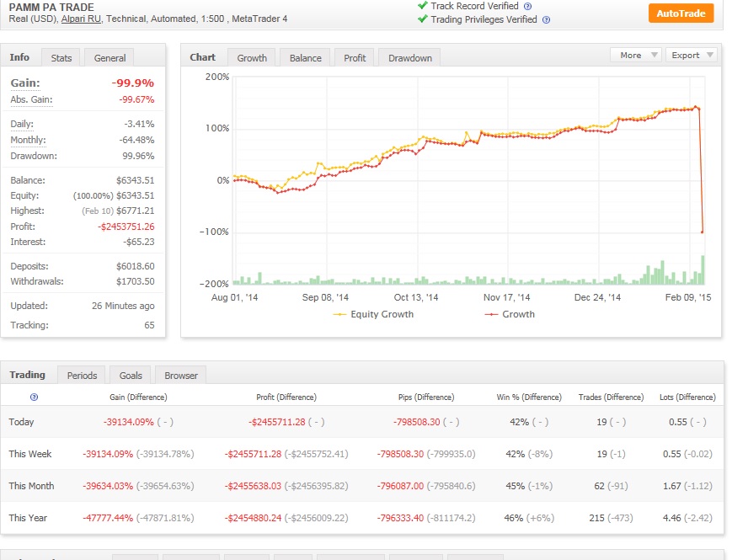Select the This Week row label

tap(29, 454)
